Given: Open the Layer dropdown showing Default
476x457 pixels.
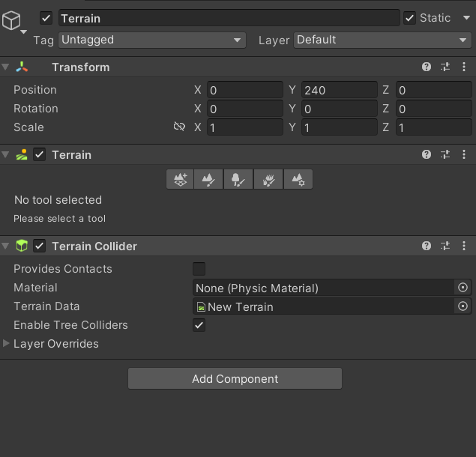Looking at the screenshot, I should (382, 40).
